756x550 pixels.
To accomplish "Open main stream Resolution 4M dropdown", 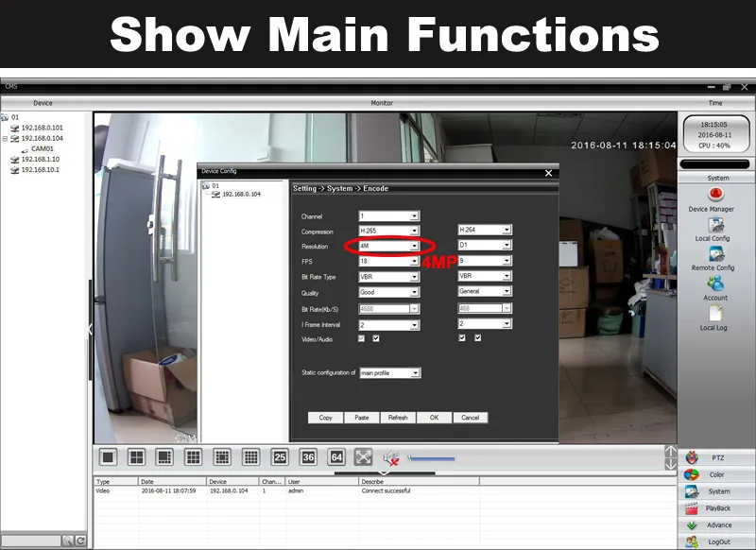I will coord(389,246).
